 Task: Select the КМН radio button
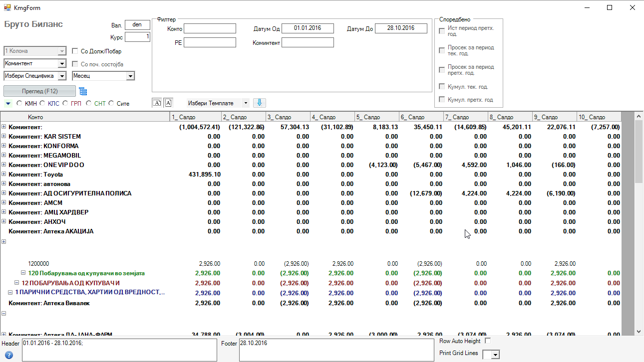19,104
